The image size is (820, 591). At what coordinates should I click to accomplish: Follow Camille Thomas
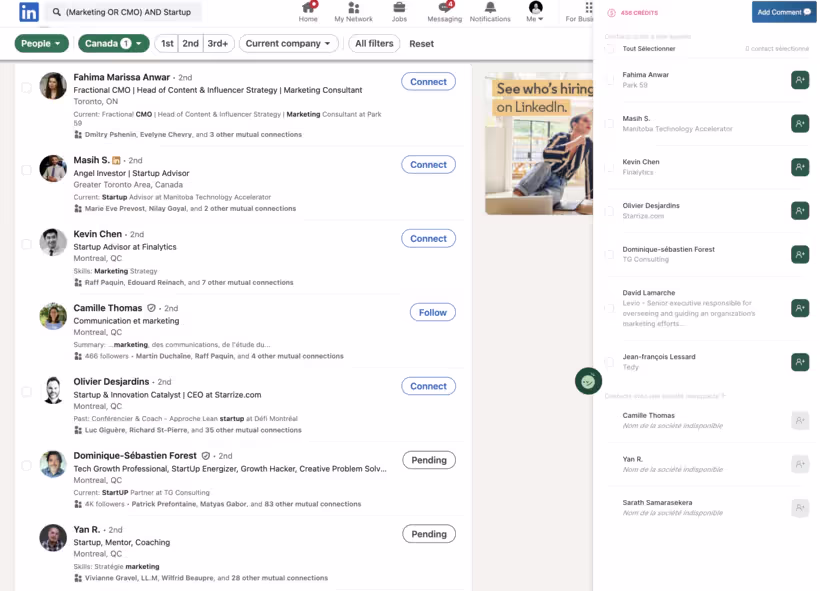click(x=432, y=312)
